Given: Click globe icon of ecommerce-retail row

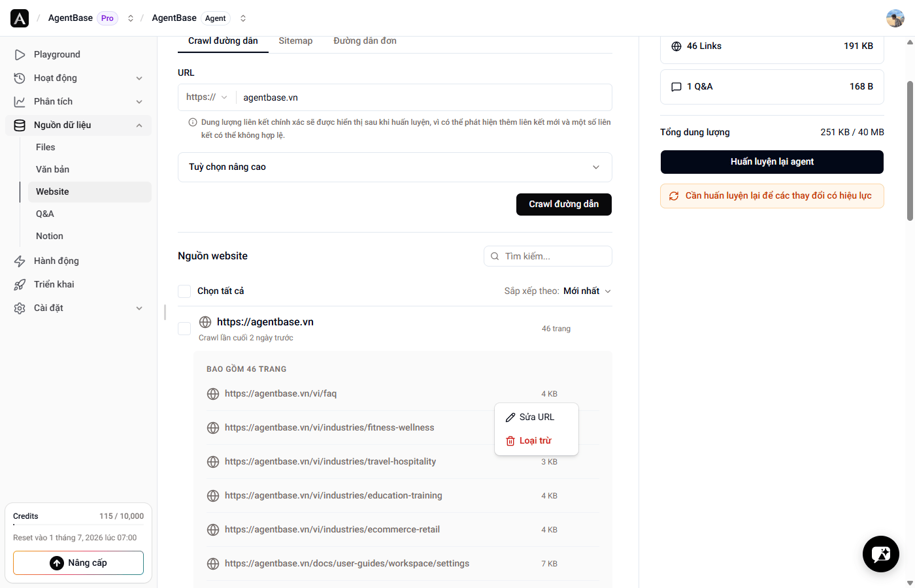Looking at the screenshot, I should 213,530.
